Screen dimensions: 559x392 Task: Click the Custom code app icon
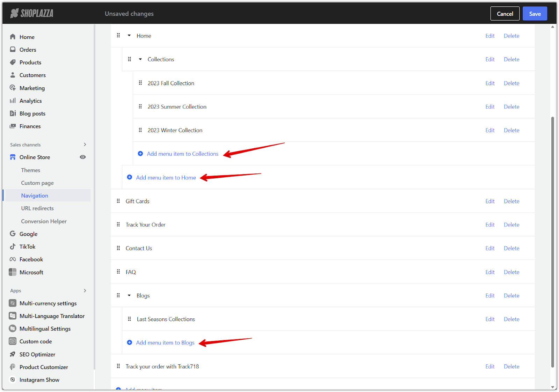[13, 341]
